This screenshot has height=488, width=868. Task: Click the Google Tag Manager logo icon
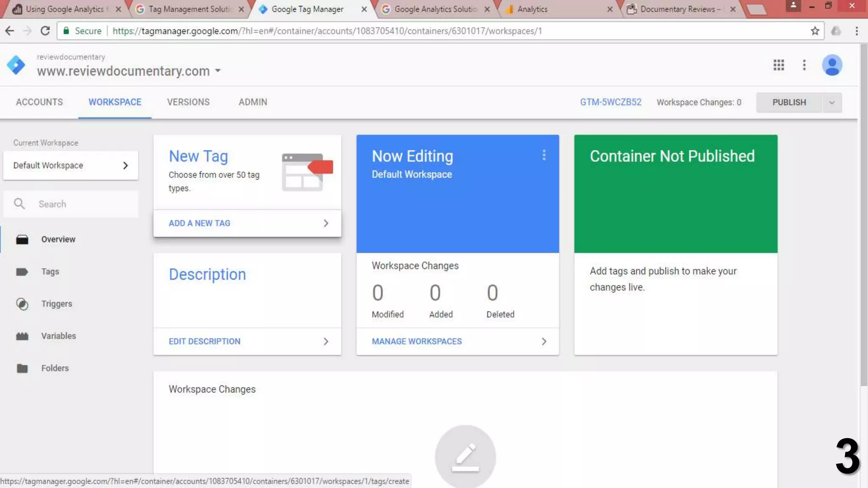coord(16,65)
